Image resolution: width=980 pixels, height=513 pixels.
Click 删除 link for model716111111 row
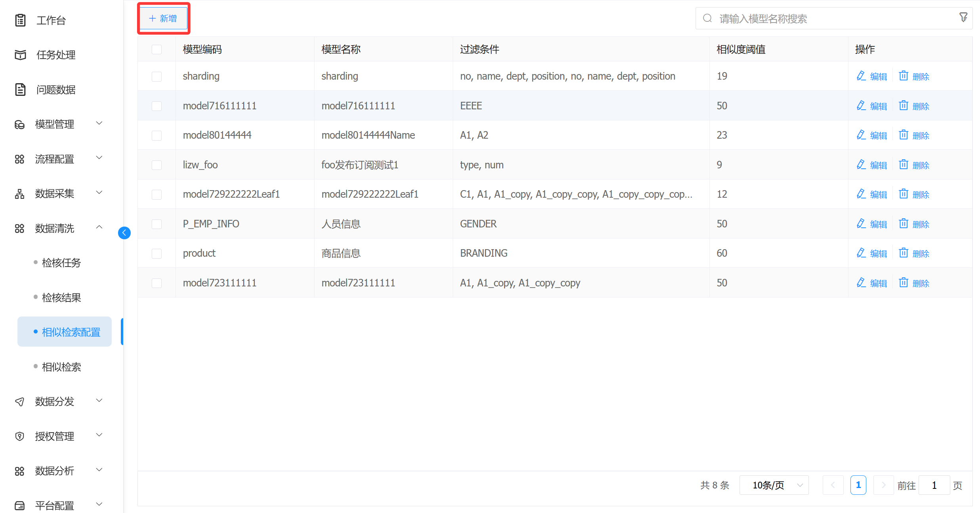(920, 106)
